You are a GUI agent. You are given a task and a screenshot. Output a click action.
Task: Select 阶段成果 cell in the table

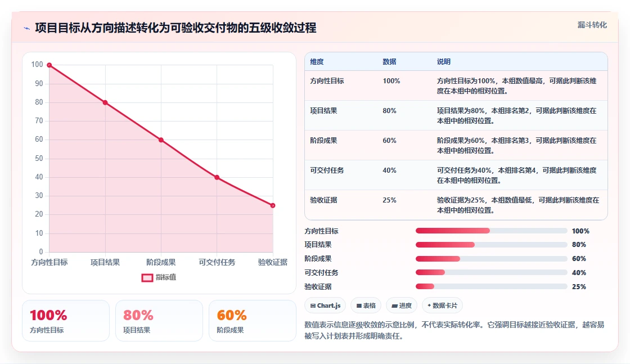323,141
